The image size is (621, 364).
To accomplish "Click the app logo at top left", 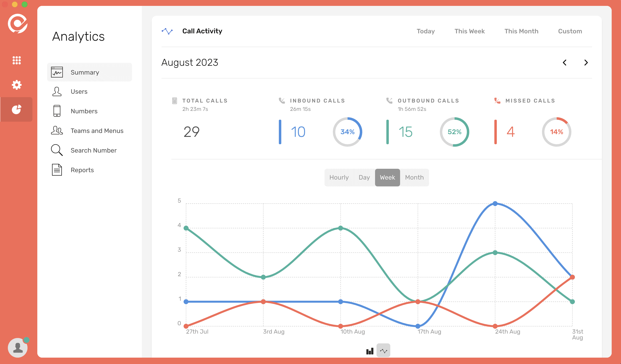I will [x=17, y=23].
